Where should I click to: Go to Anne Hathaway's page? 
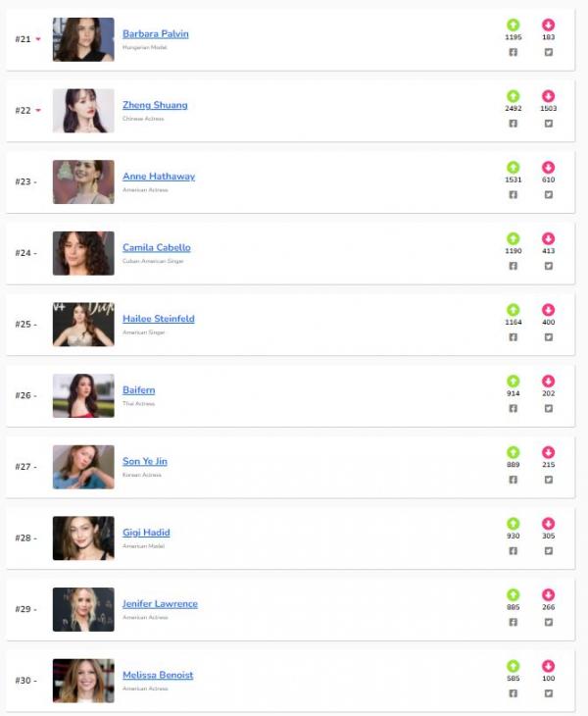tap(159, 177)
